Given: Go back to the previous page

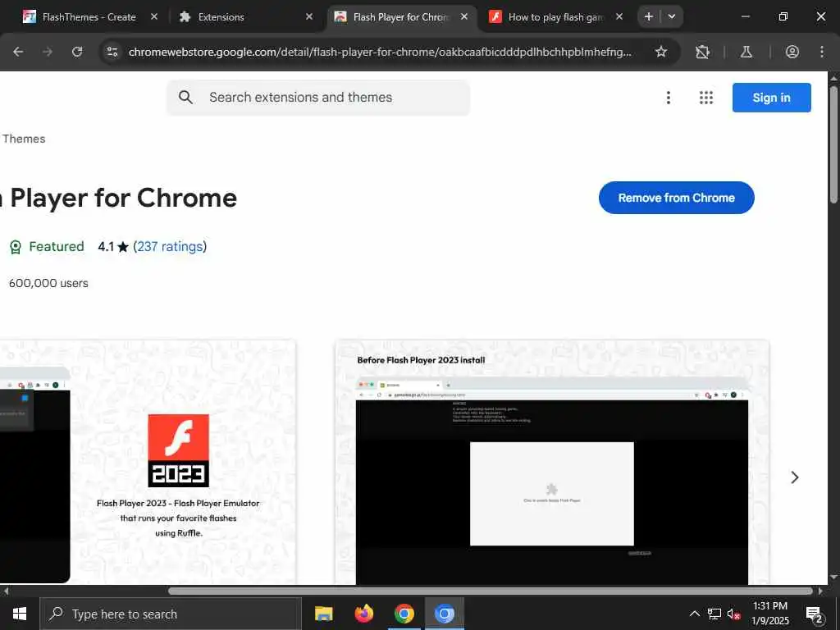Looking at the screenshot, I should click(x=18, y=52).
